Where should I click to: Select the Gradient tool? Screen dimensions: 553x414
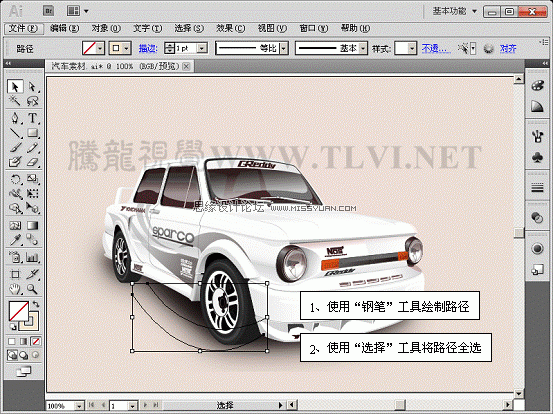pyautogui.click(x=32, y=225)
